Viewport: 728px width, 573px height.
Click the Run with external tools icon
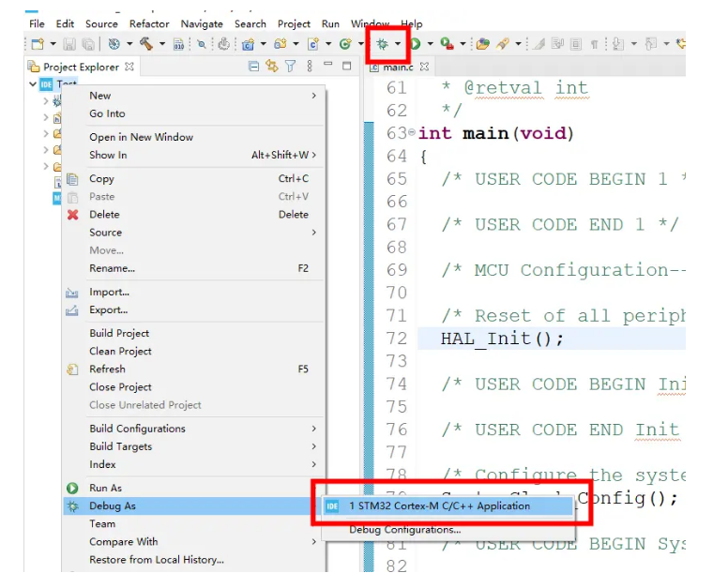[x=447, y=44]
